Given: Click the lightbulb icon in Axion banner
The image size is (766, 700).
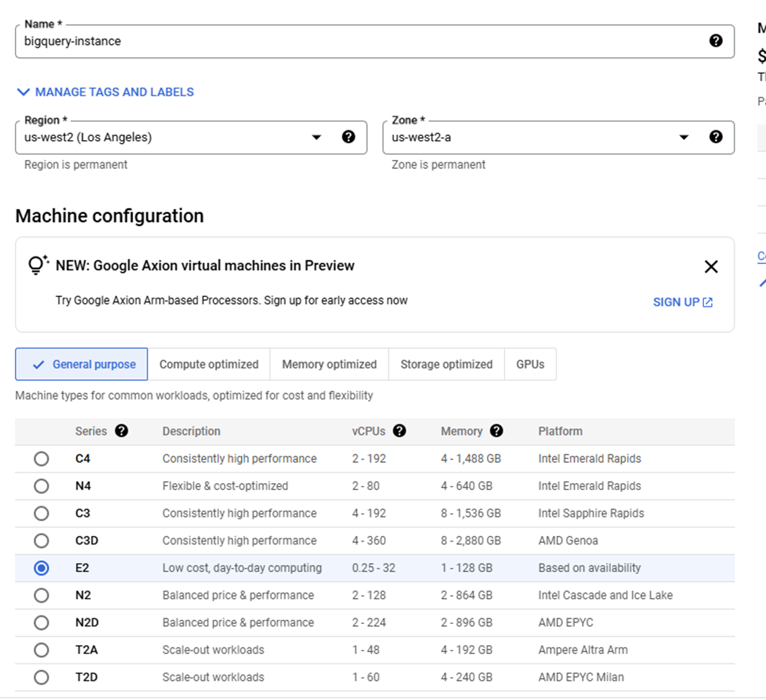Looking at the screenshot, I should (x=38, y=265).
